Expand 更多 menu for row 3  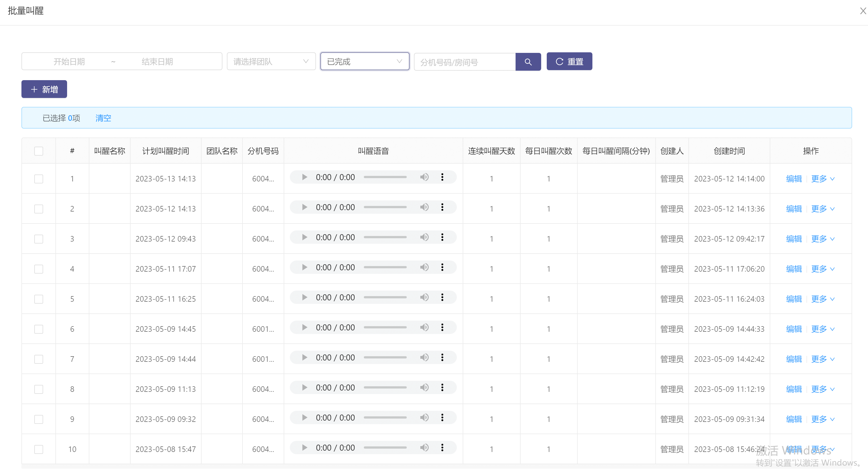point(823,239)
